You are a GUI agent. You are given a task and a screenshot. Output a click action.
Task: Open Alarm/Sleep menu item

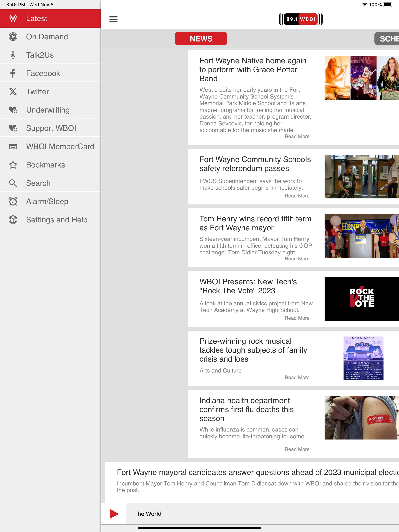pyautogui.click(x=50, y=201)
